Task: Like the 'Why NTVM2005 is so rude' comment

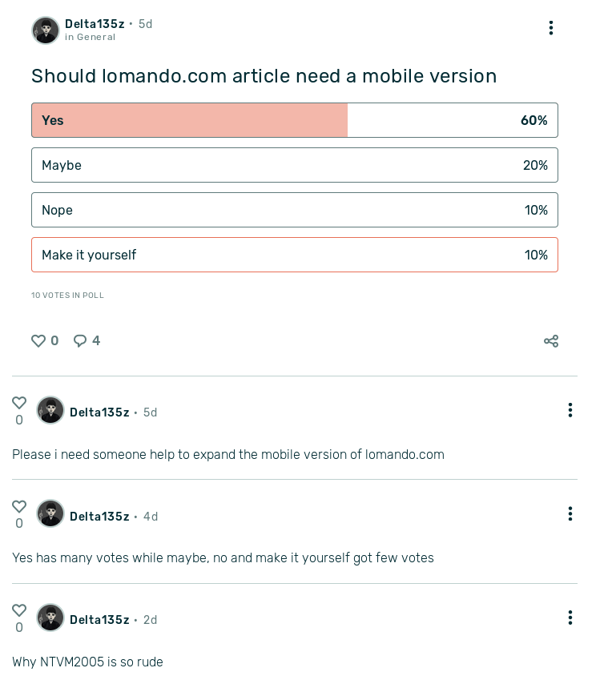Action: pos(19,610)
